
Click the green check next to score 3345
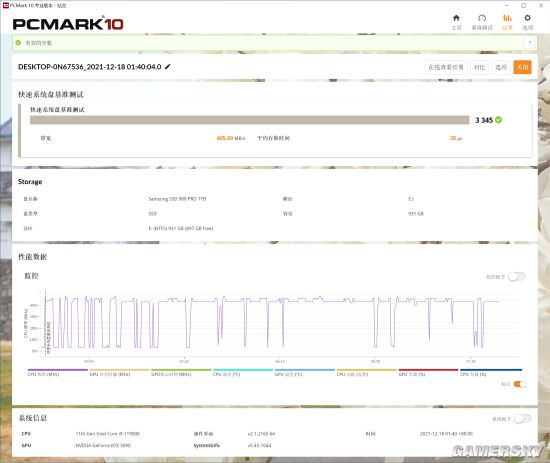click(x=498, y=120)
